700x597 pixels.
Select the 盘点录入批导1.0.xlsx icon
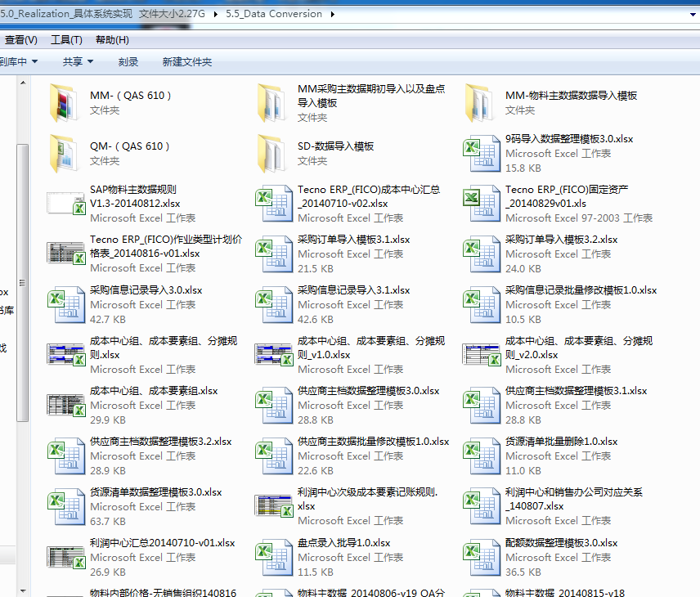coord(274,557)
